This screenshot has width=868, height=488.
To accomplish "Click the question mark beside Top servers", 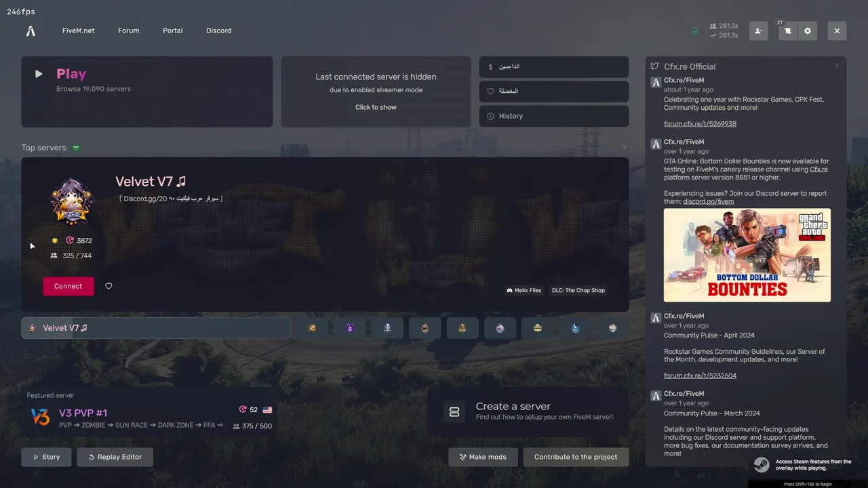I will (x=625, y=148).
